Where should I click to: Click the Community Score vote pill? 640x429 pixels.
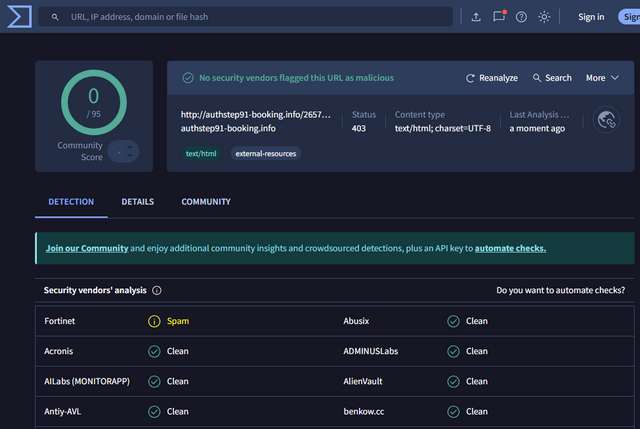point(123,151)
